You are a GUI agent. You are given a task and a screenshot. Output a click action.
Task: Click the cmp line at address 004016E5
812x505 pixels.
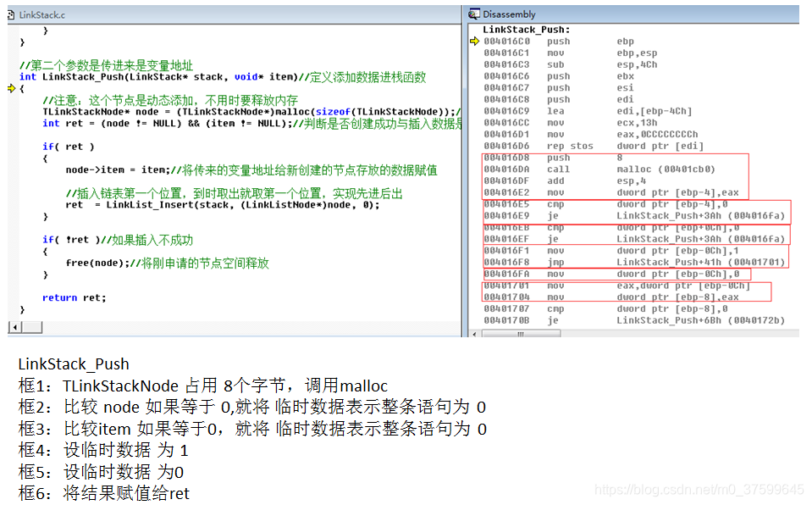click(x=605, y=204)
